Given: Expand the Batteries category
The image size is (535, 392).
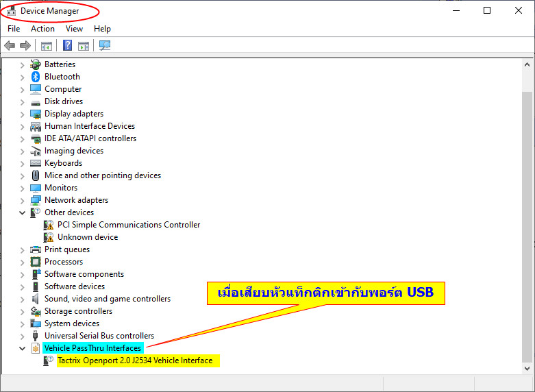Looking at the screenshot, I should click(23, 64).
